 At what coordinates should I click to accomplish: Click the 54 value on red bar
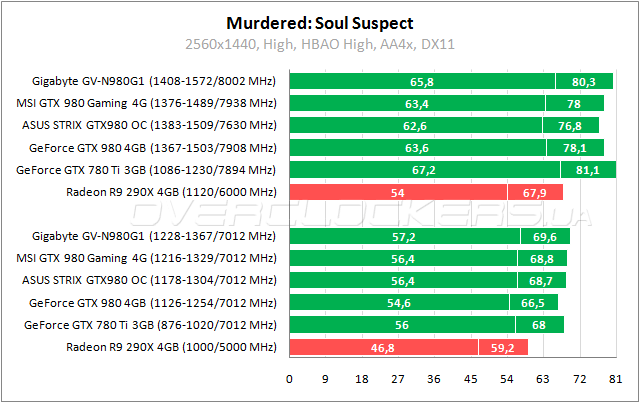[398, 193]
